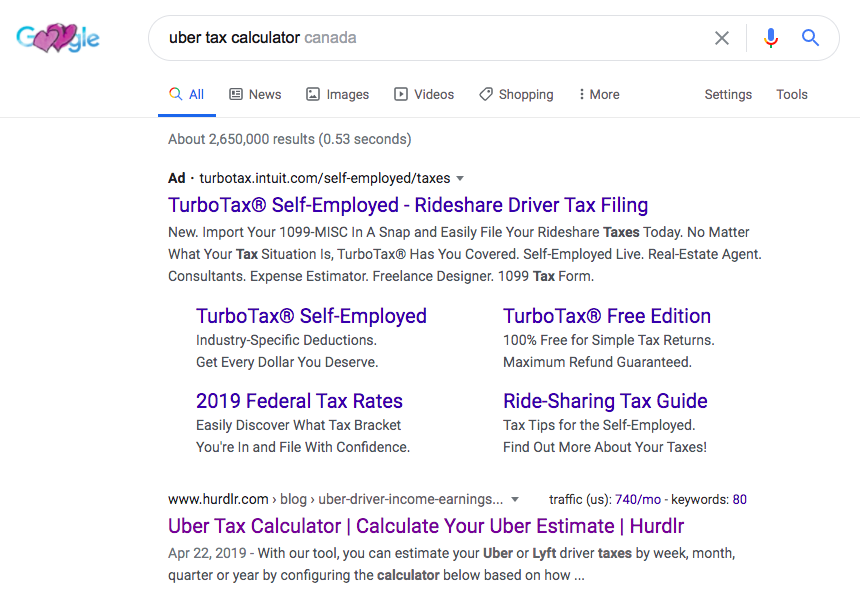This screenshot has width=860, height=605.
Task: Switch to the News tab
Action: coord(255,94)
